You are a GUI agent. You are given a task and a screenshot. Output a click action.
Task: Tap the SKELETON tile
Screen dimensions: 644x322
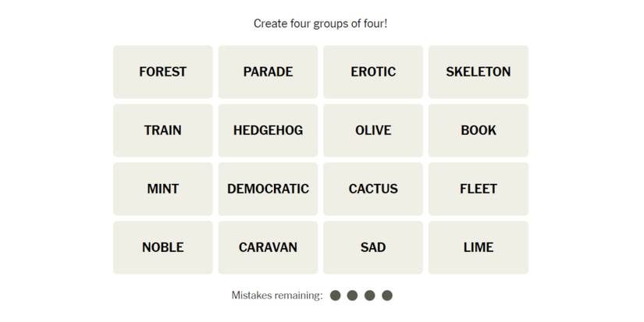[x=478, y=72]
